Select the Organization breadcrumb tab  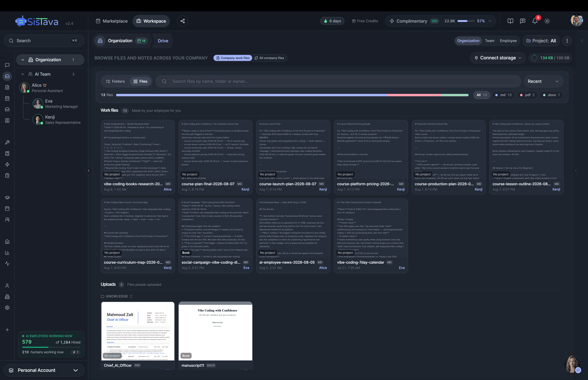(x=122, y=41)
